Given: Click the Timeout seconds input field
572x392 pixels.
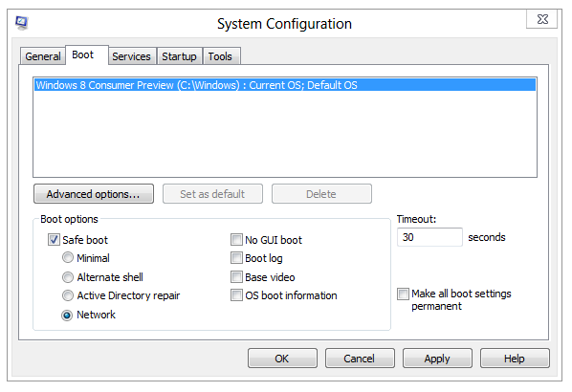Looking at the screenshot, I should click(429, 237).
